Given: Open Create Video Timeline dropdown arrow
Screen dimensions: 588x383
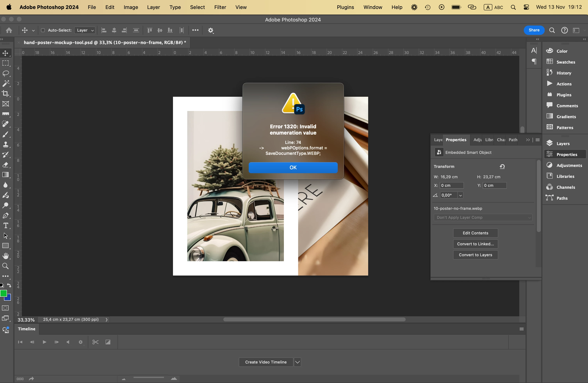Looking at the screenshot, I should click(298, 362).
